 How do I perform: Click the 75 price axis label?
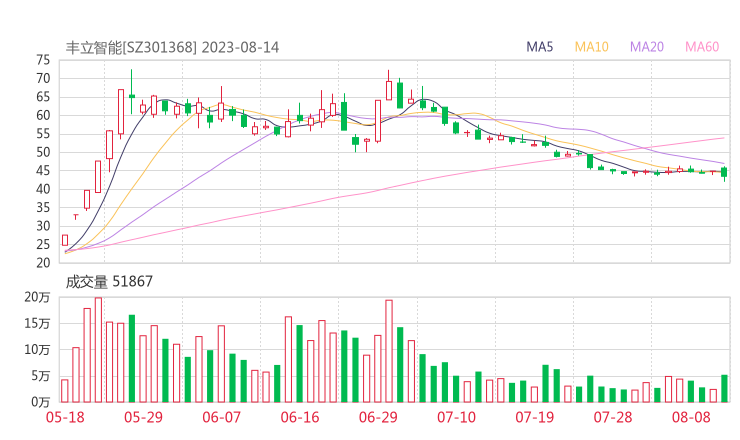click(43, 60)
